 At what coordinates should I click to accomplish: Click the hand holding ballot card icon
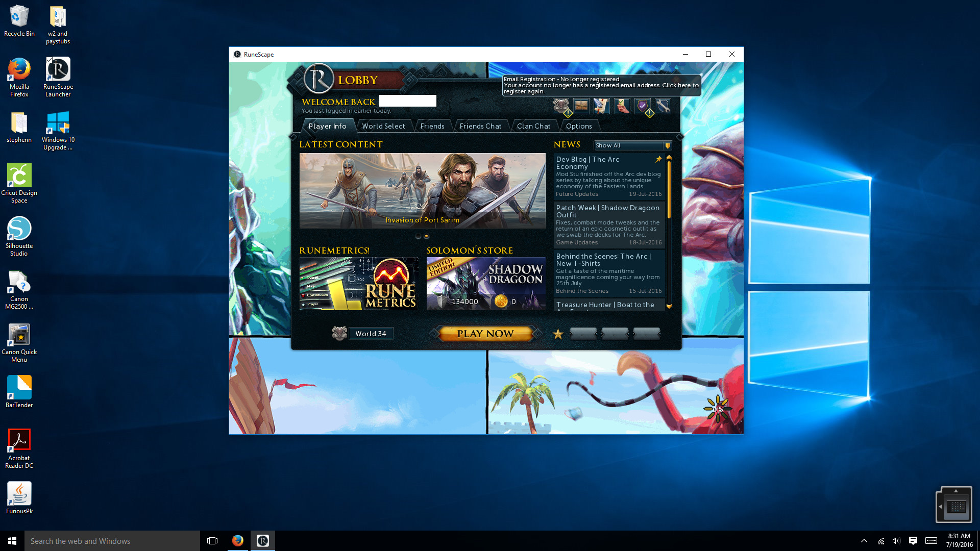pos(622,106)
